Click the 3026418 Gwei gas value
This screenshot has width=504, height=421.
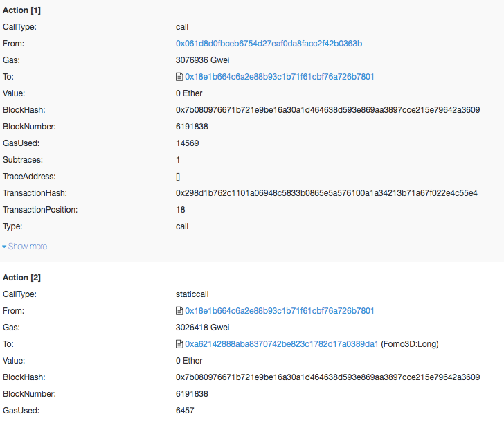202,328
